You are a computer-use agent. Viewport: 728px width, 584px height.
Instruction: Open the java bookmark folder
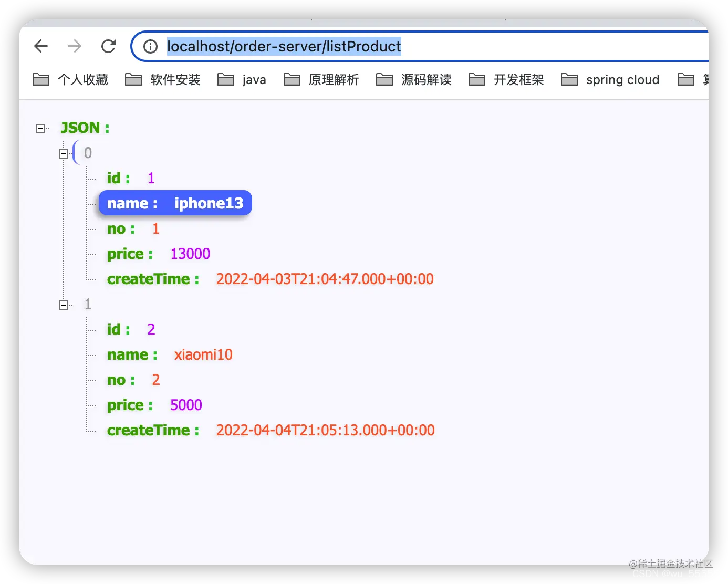(242, 80)
